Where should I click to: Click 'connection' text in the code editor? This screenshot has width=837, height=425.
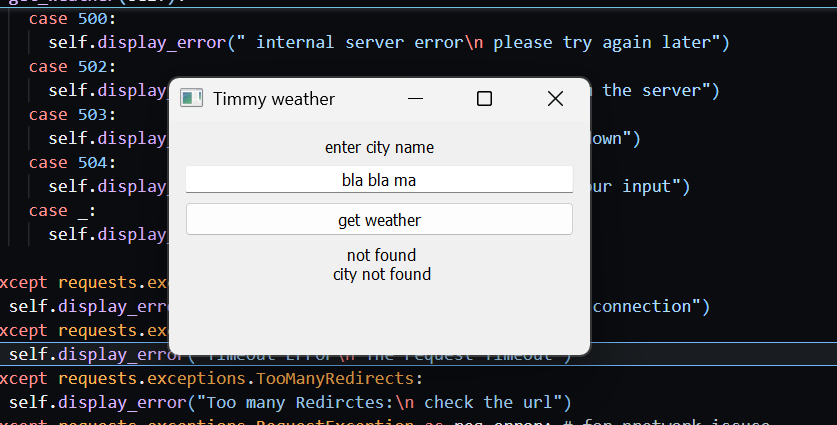[x=642, y=306]
